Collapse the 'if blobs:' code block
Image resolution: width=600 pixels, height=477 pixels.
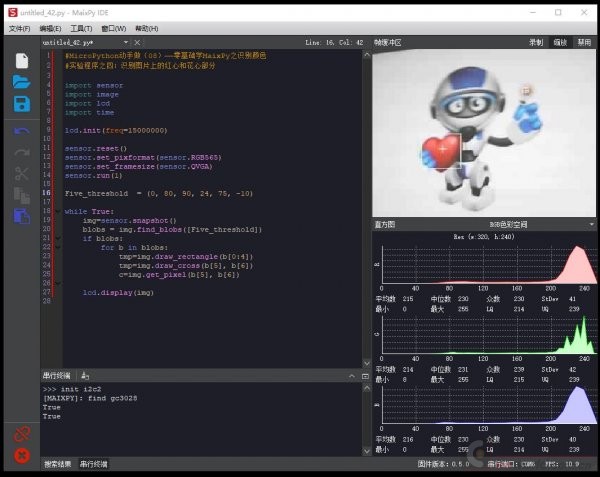[x=58, y=239]
